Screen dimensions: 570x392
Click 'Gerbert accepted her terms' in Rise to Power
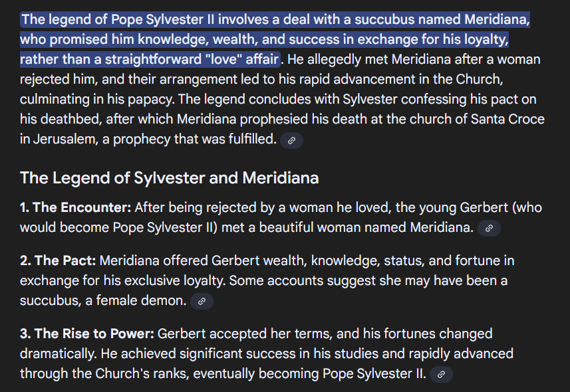click(245, 334)
